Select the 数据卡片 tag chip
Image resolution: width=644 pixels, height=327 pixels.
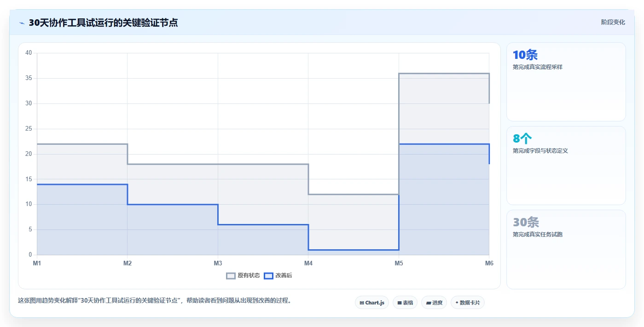[468, 303]
